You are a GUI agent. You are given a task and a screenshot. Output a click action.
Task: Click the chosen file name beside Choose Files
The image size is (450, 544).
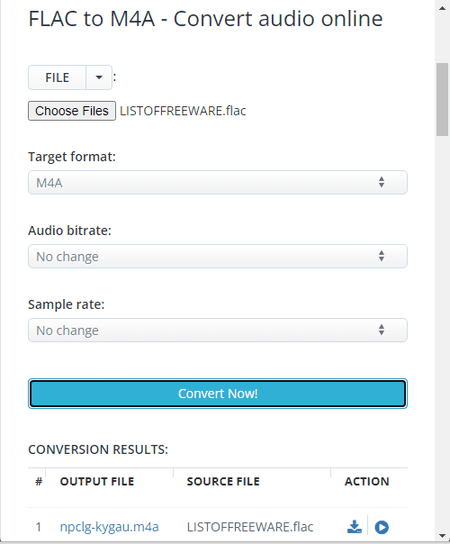183,111
